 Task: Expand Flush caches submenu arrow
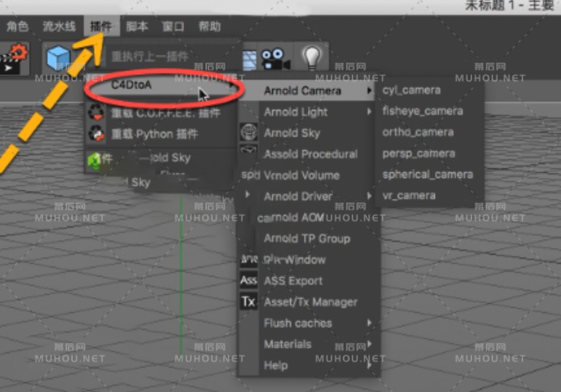pyautogui.click(x=369, y=323)
